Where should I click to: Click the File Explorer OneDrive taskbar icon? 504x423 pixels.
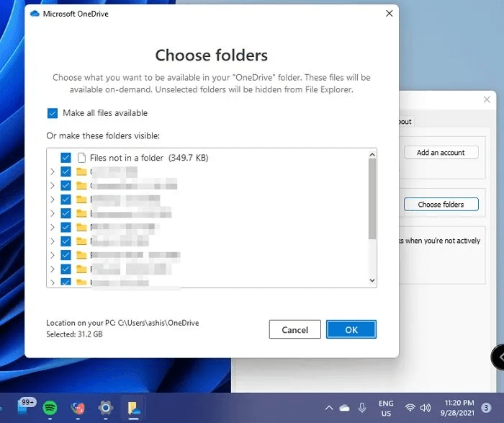(133, 407)
